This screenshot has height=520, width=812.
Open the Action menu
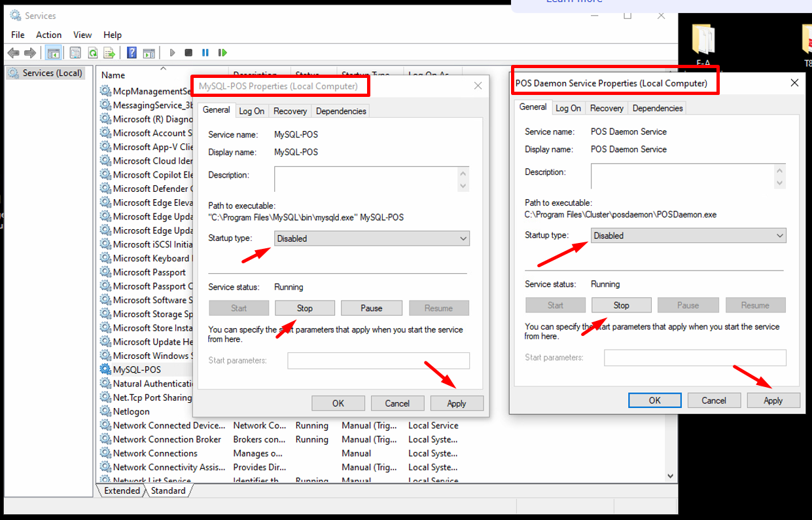click(49, 35)
